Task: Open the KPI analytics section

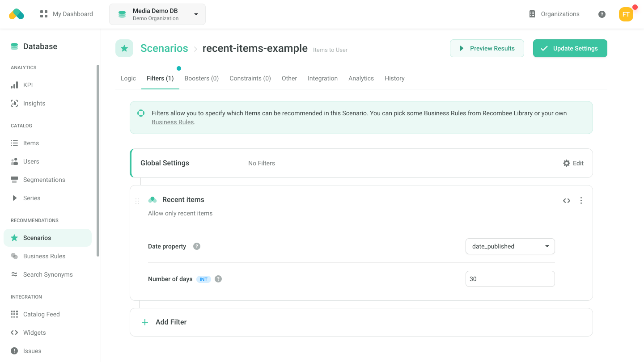Action: click(28, 85)
